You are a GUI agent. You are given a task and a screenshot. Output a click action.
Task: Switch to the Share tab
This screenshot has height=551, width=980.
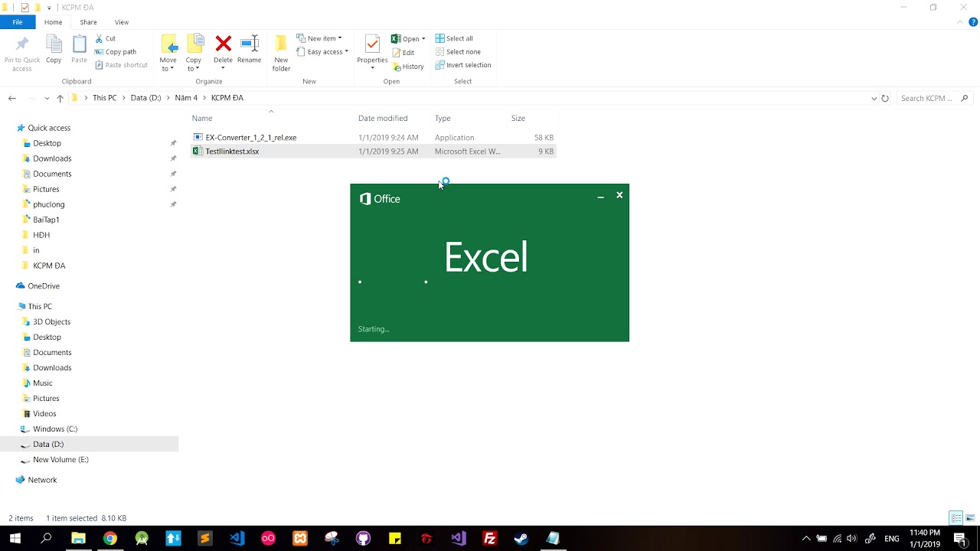coord(88,22)
